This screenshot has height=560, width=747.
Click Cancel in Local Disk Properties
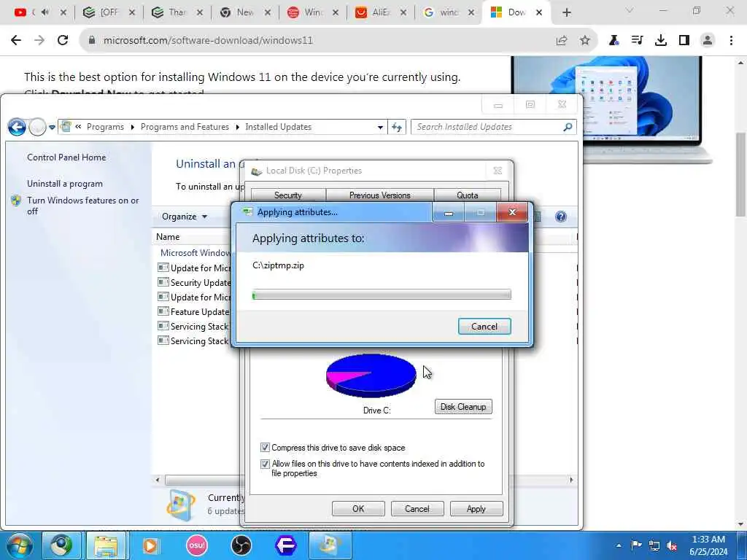417,509
